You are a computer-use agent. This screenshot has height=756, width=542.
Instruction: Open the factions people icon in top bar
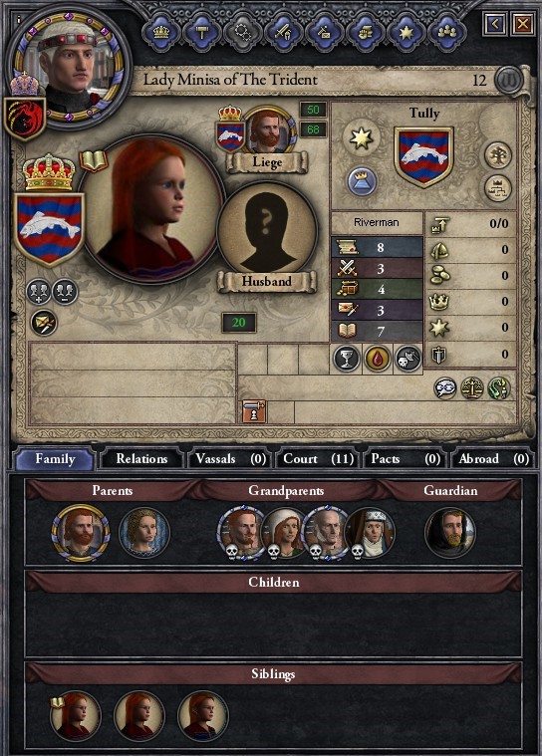pos(447,32)
